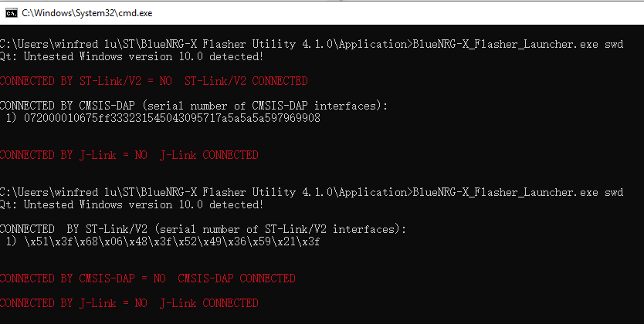644x324 pixels.
Task: Click the red ST-Link/V2 = NO message
Action: tap(86, 81)
